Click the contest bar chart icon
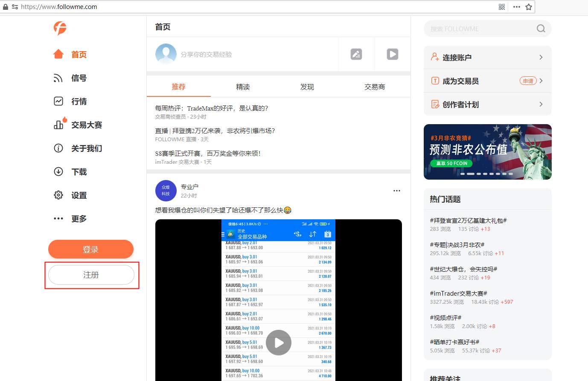Viewport: 588px width, 381px height. [x=58, y=125]
